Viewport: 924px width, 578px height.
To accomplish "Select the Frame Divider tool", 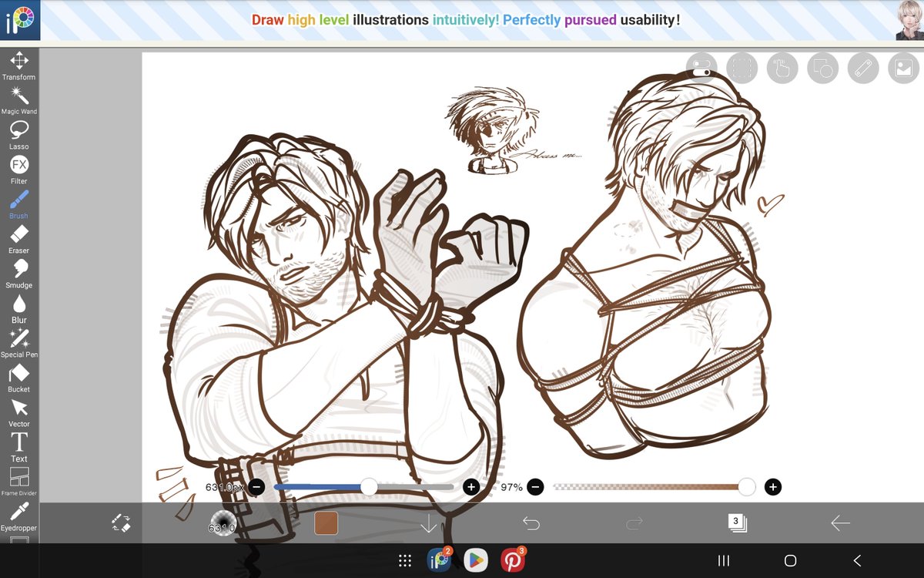I will coord(18,482).
